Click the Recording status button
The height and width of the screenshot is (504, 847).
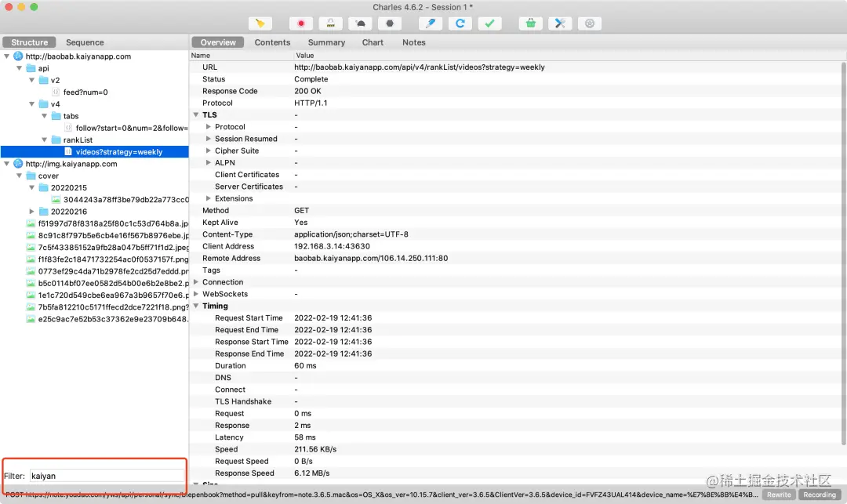pos(820,495)
